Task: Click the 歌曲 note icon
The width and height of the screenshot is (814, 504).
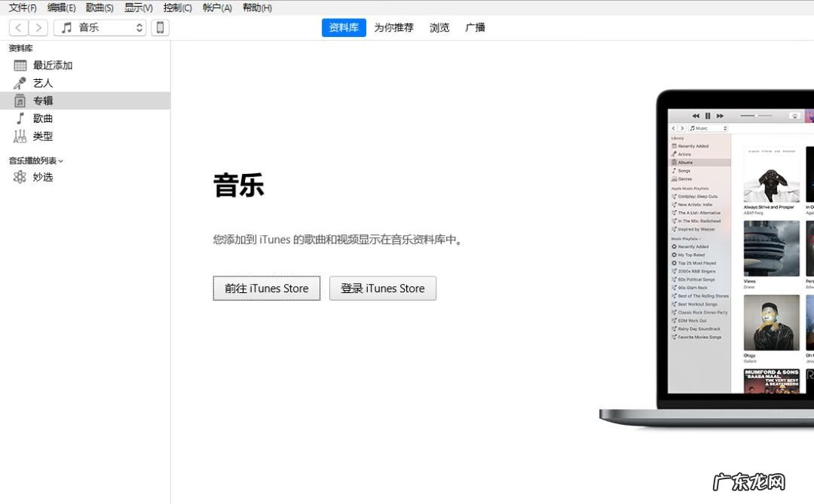Action: point(20,118)
